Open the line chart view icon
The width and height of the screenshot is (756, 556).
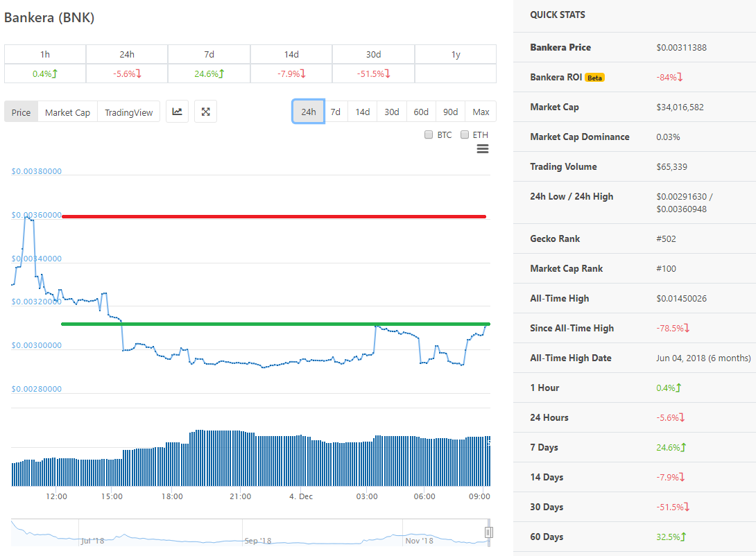pos(177,112)
